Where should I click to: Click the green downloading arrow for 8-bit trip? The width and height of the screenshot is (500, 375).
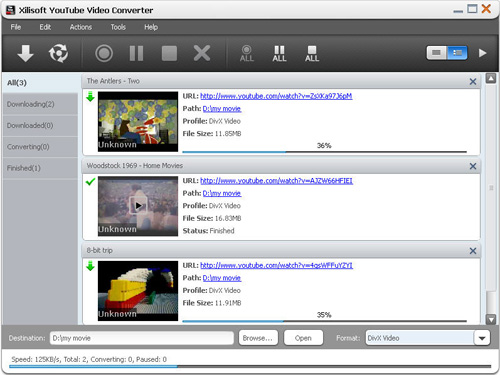(x=90, y=266)
